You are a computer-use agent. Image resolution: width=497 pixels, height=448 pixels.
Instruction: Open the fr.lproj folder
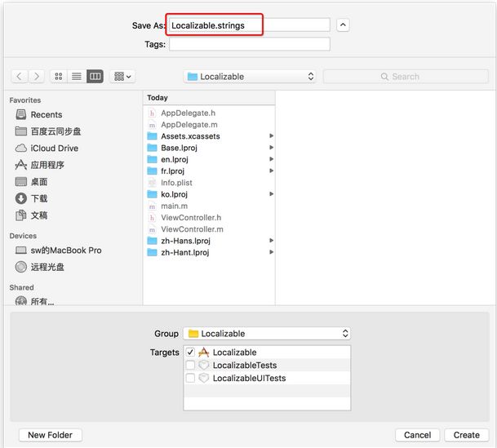click(172, 171)
